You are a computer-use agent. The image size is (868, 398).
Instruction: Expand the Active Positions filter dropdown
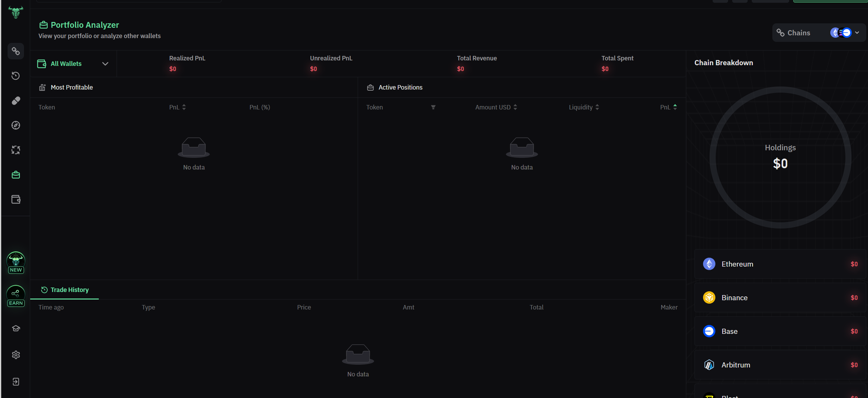point(433,107)
